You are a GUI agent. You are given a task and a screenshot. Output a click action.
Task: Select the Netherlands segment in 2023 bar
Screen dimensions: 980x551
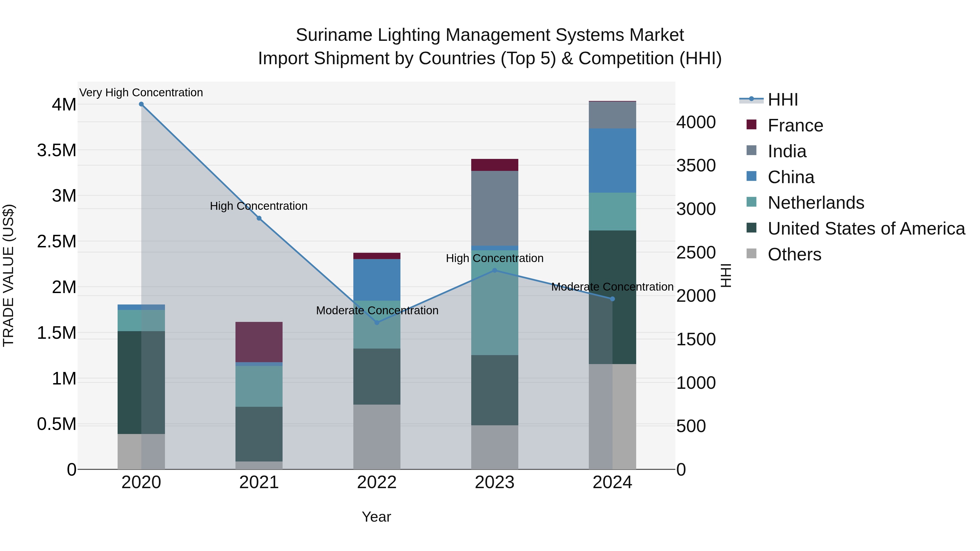(x=495, y=303)
